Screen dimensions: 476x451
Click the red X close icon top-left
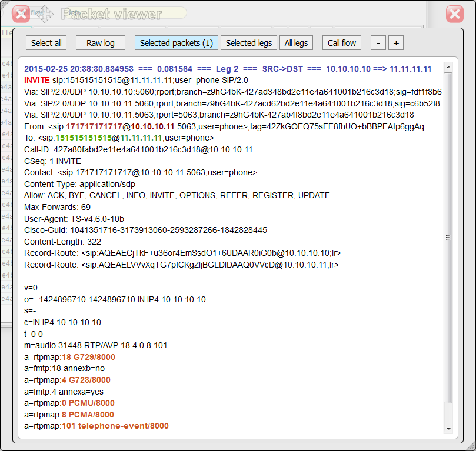(x=21, y=13)
